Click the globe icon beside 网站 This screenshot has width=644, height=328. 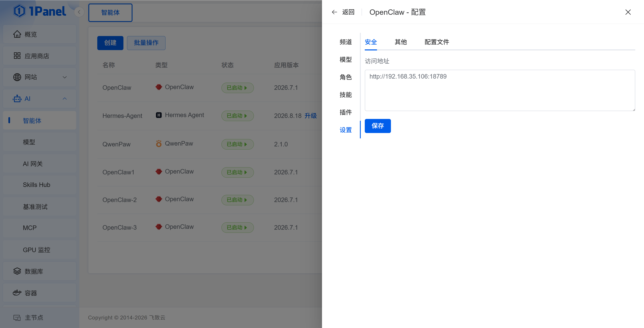tap(17, 77)
